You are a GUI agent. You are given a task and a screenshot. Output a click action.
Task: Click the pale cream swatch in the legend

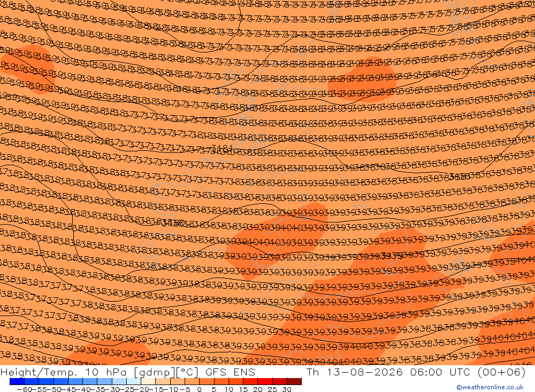148,381
